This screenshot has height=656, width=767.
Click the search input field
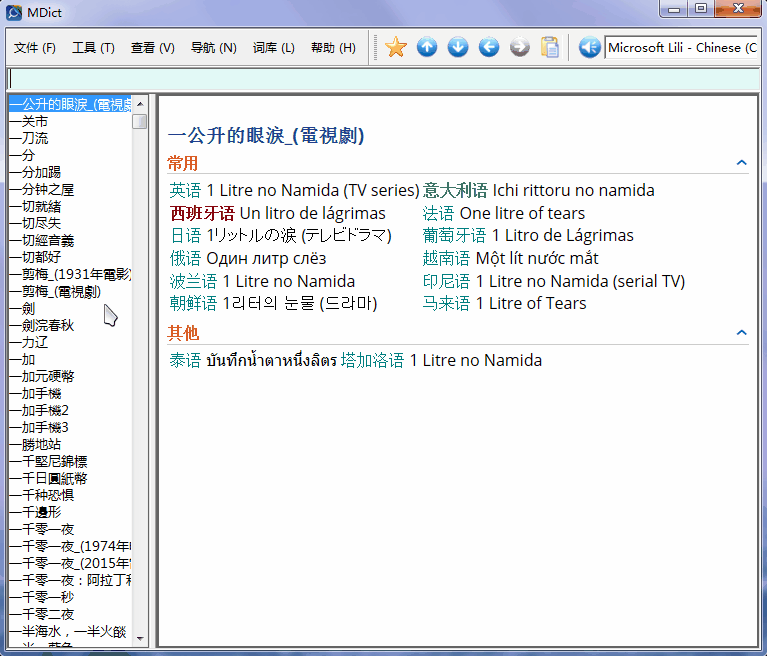384,79
